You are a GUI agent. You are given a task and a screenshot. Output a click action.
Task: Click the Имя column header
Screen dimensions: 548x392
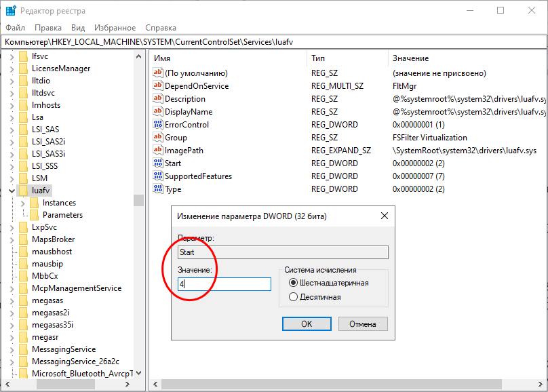tap(229, 58)
